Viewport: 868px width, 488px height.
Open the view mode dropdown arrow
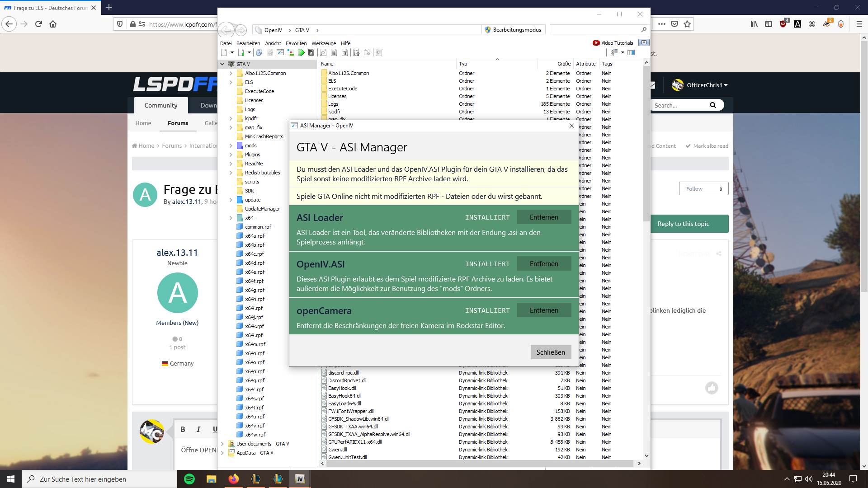point(623,53)
